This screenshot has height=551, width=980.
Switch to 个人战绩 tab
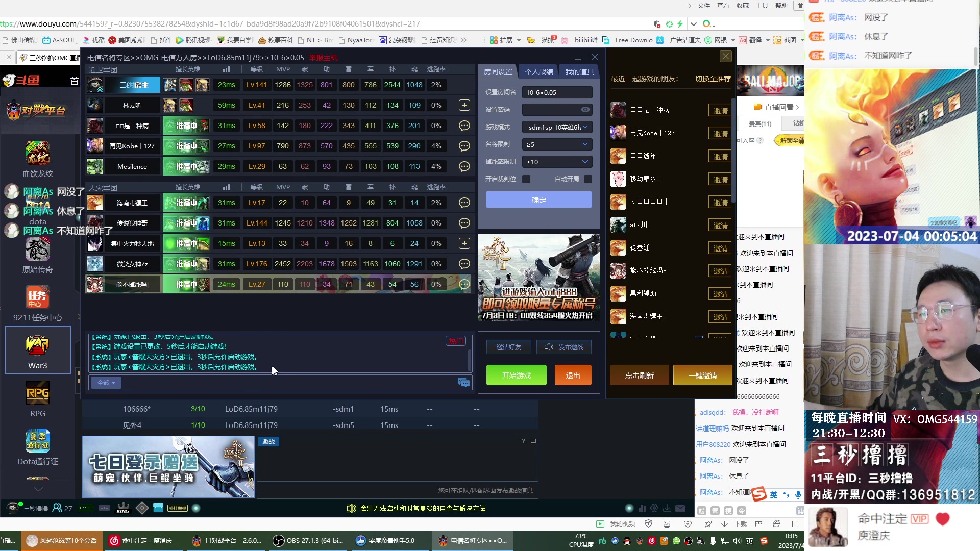[x=539, y=72]
